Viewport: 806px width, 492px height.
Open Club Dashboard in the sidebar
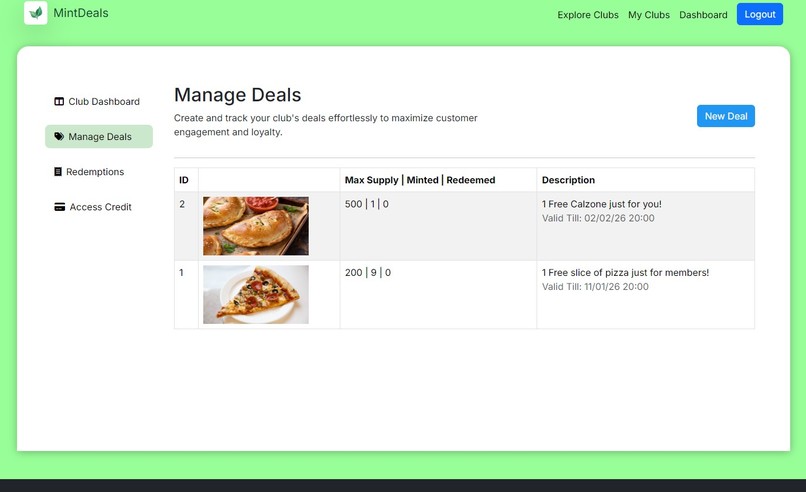coord(99,101)
